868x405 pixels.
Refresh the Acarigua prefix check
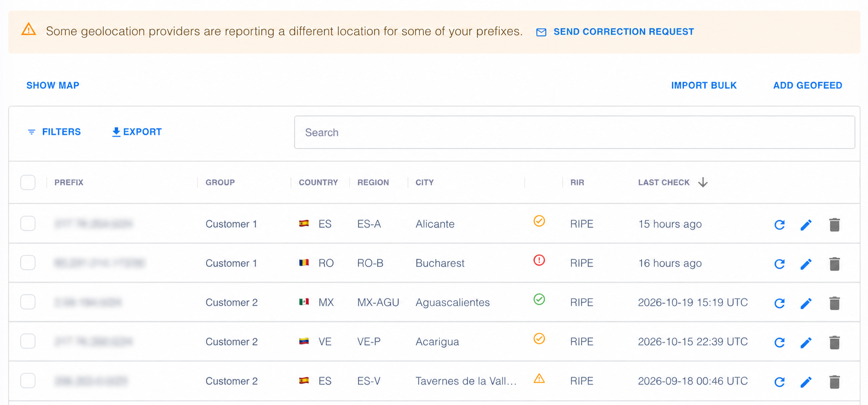click(x=780, y=343)
